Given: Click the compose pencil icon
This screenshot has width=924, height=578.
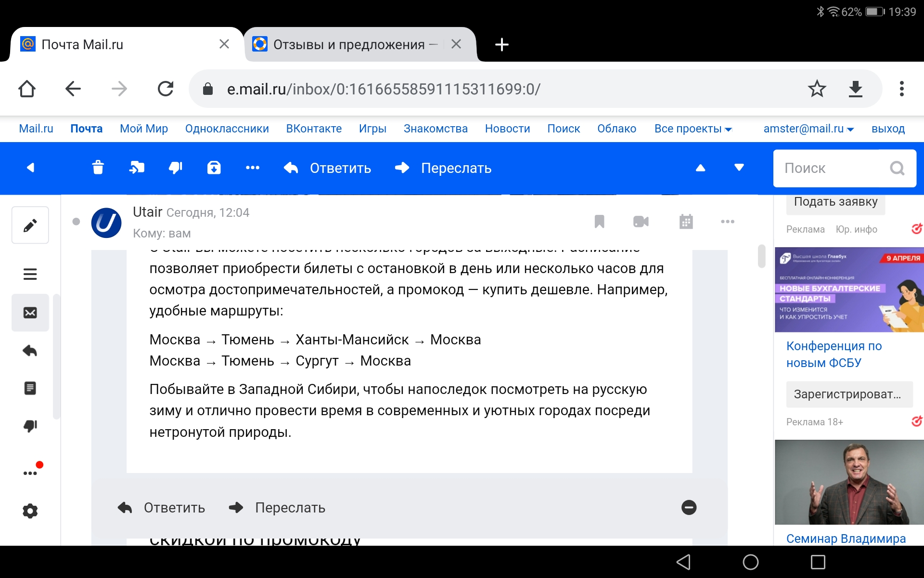Looking at the screenshot, I should tap(30, 225).
